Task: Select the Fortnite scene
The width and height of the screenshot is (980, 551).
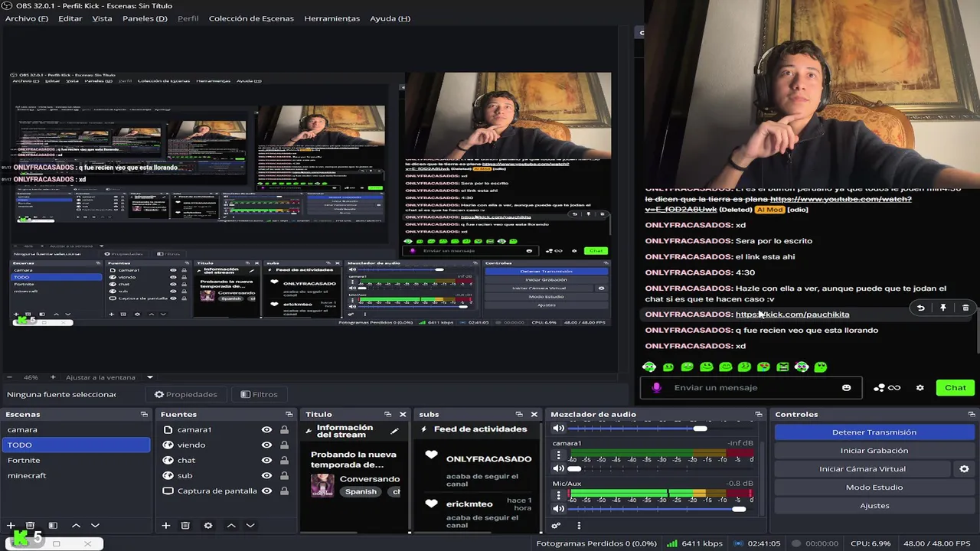Action: (x=76, y=460)
